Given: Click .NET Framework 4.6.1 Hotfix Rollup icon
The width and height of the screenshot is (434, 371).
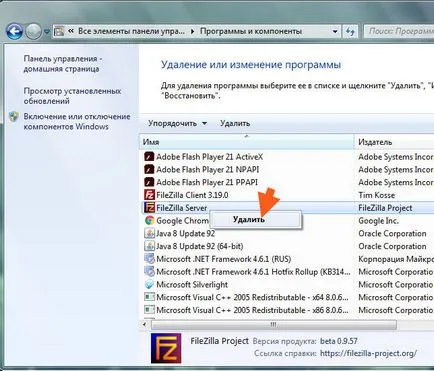Looking at the screenshot, I should pos(149,271).
